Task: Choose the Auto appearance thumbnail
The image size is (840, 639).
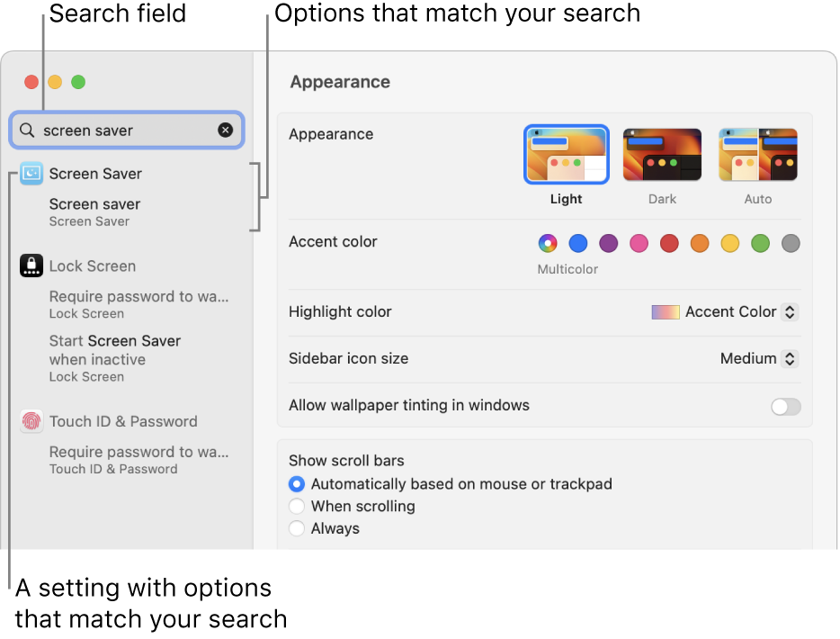Action: pos(757,155)
